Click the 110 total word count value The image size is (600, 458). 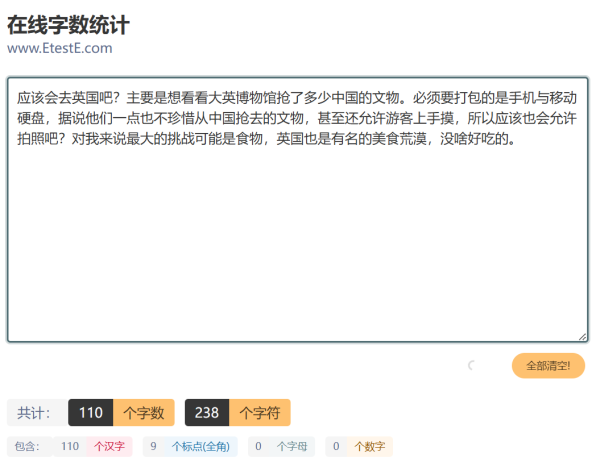pyautogui.click(x=91, y=412)
